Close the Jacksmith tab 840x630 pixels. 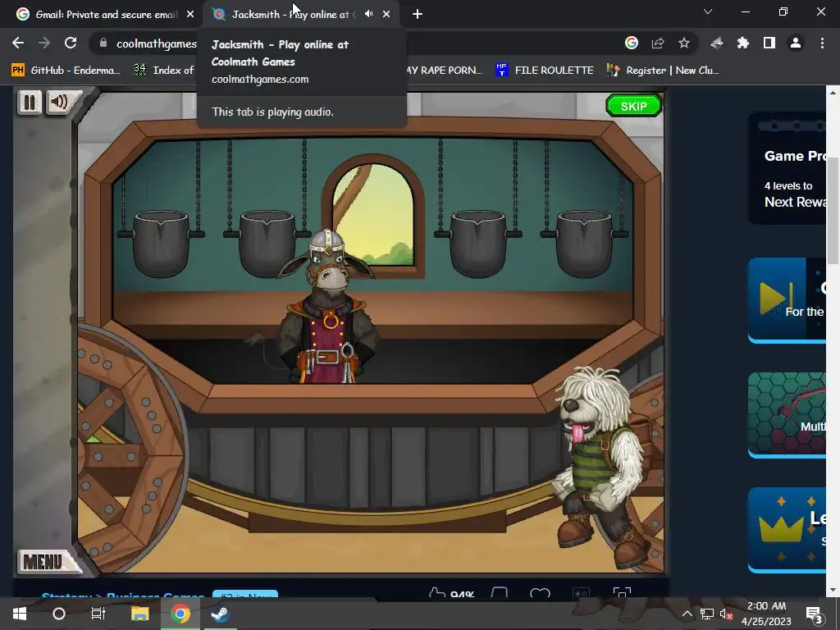(x=386, y=15)
